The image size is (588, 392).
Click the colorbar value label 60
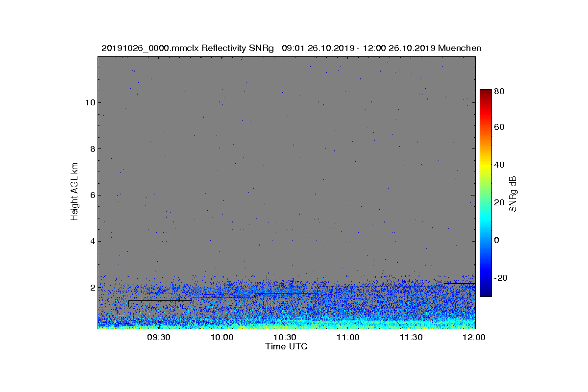tap(500, 127)
